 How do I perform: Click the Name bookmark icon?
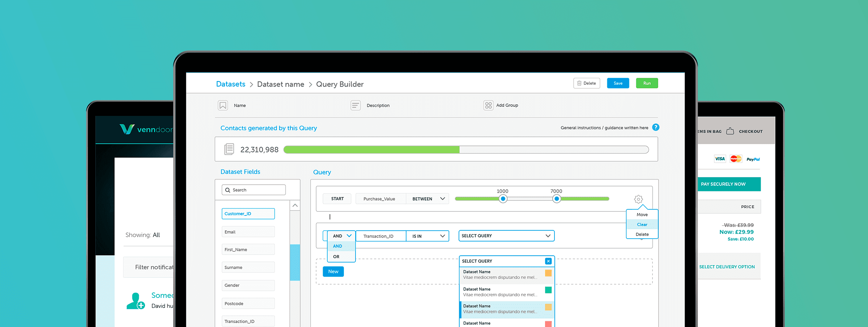pyautogui.click(x=223, y=105)
